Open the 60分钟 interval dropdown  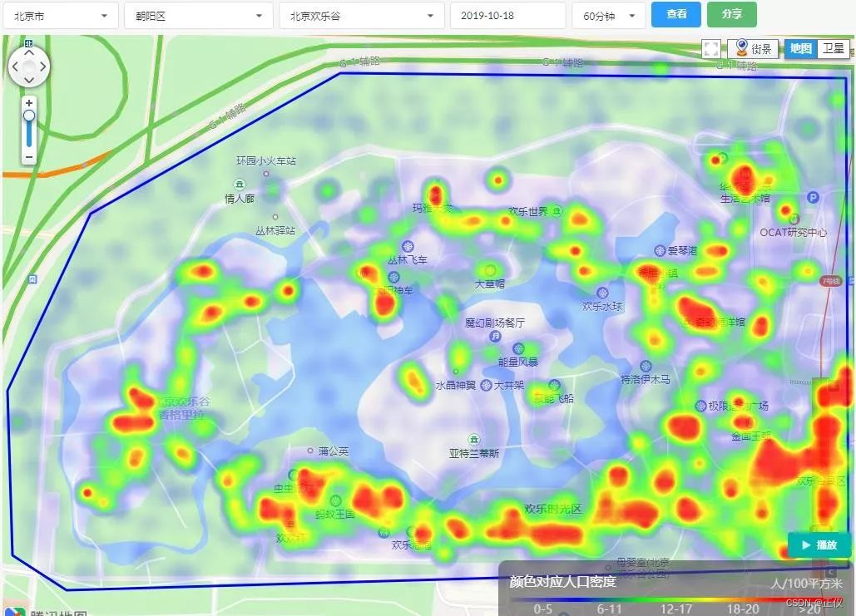(609, 17)
